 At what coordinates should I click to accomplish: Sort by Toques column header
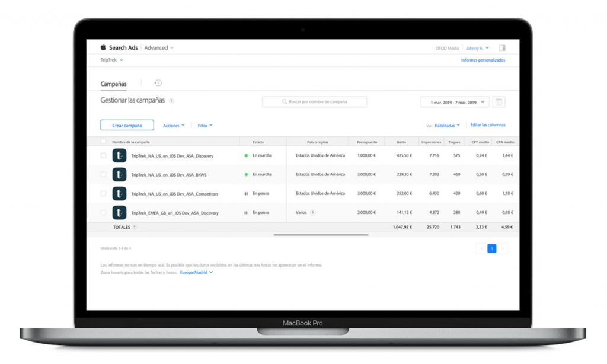tap(454, 142)
